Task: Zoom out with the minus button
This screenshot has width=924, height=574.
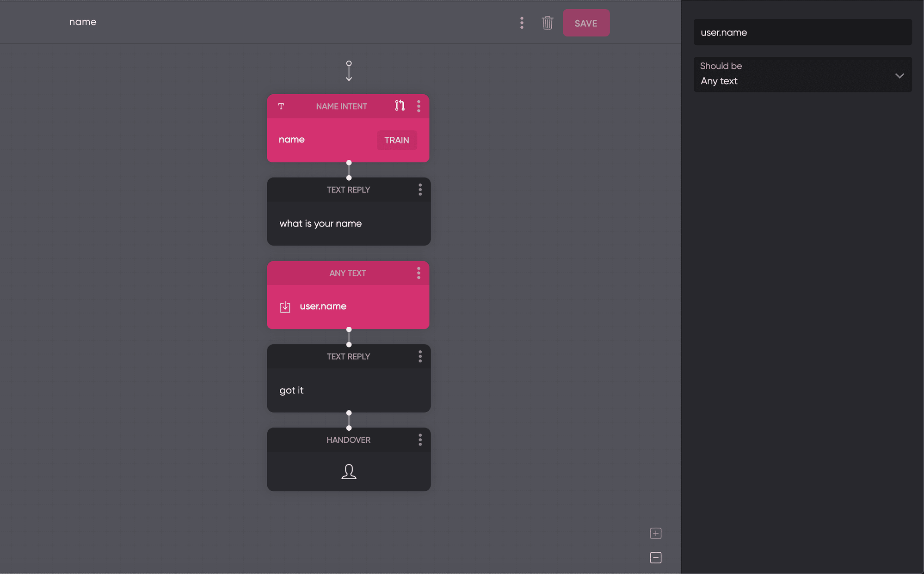Action: pos(655,558)
